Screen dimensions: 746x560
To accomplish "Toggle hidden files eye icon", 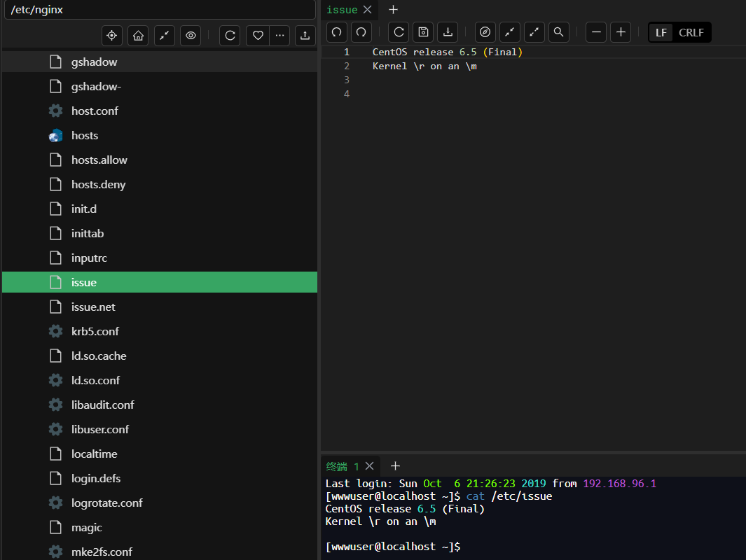I will [191, 36].
